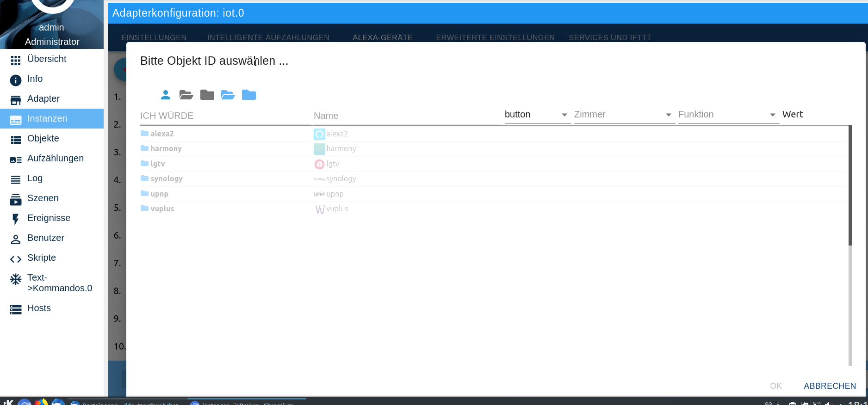Switch to the EINSTELLUNGEN tab
Viewport: 868px width, 405px height.
[x=154, y=37]
